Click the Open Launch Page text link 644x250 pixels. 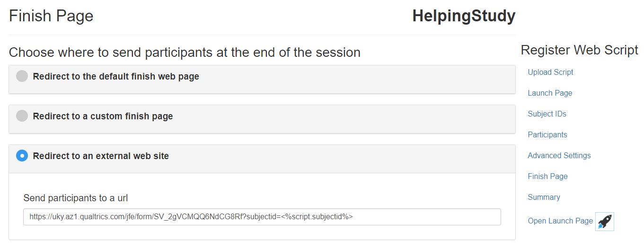point(560,221)
